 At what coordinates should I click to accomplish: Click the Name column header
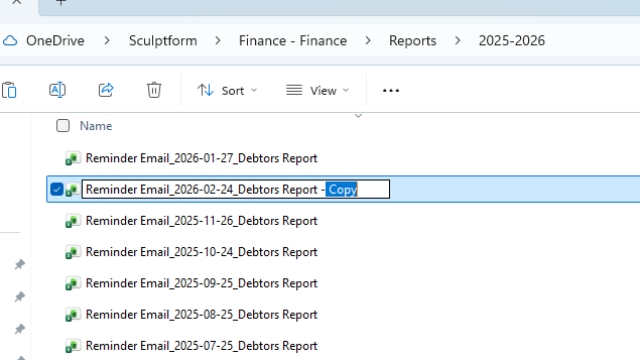(96, 126)
